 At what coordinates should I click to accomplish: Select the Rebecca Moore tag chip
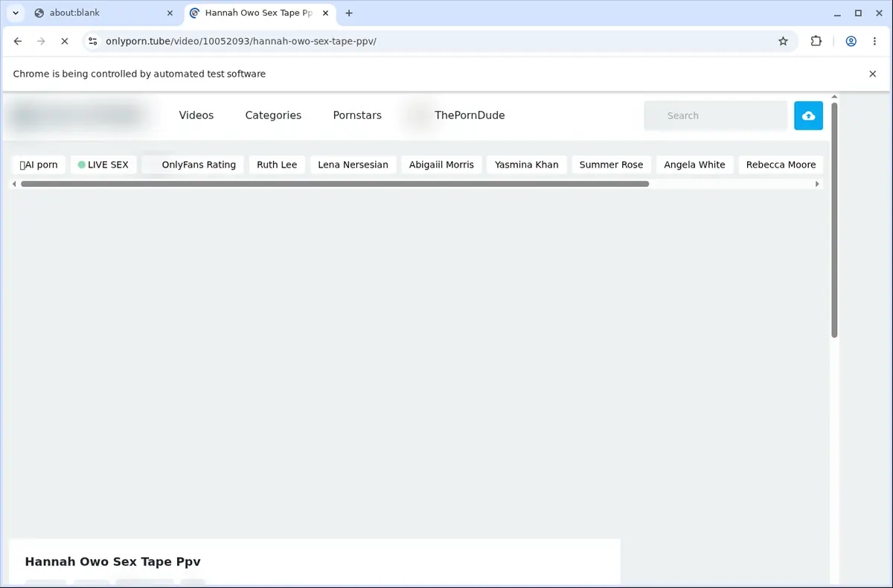point(781,164)
